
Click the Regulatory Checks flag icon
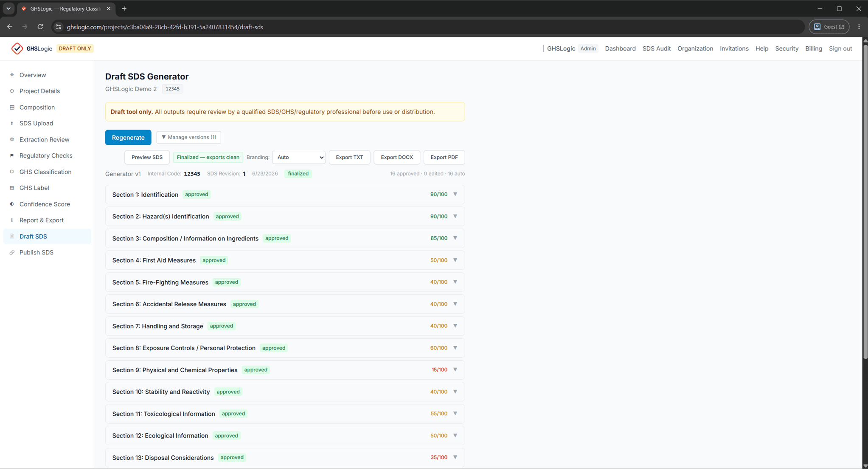tap(12, 155)
